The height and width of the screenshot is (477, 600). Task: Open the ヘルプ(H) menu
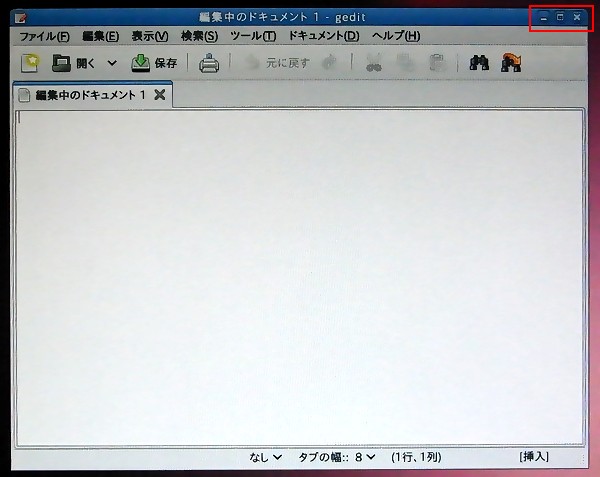(x=396, y=36)
